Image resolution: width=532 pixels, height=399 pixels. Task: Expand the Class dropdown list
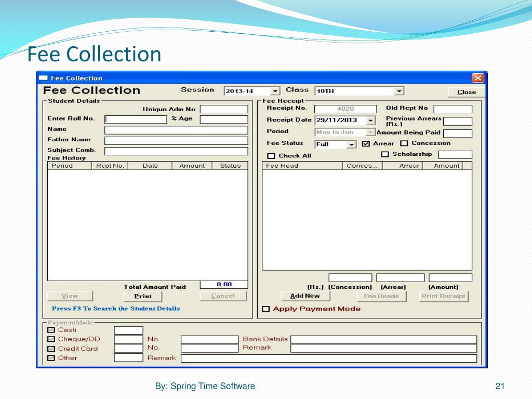coord(398,91)
